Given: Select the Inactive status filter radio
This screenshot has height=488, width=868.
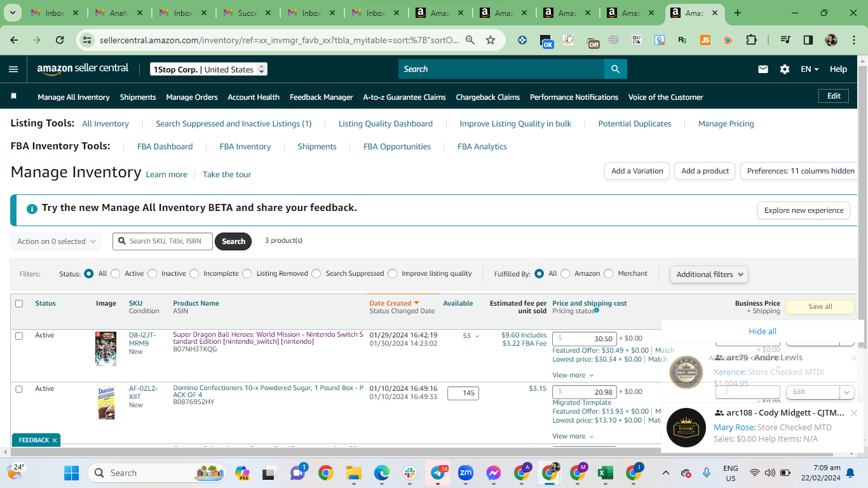Looking at the screenshot, I should (x=152, y=274).
